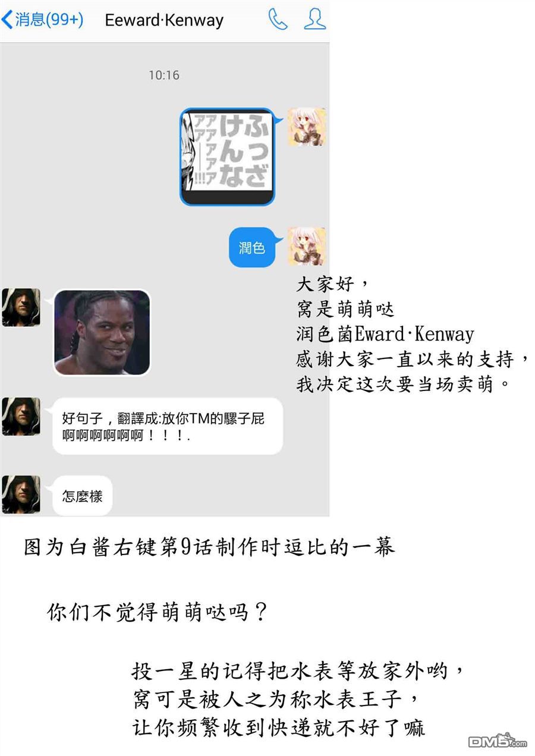Open the sent manga panel image
This screenshot has height=756, width=535.
[227, 157]
